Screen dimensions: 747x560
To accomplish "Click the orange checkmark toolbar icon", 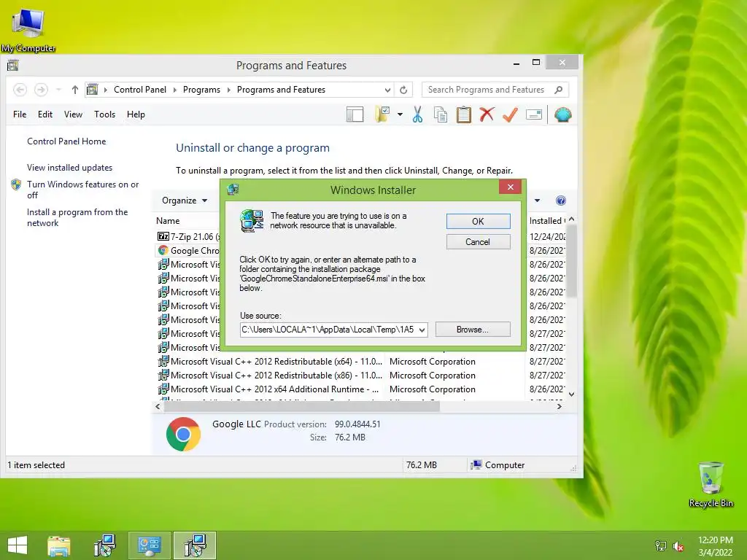I will click(510, 114).
